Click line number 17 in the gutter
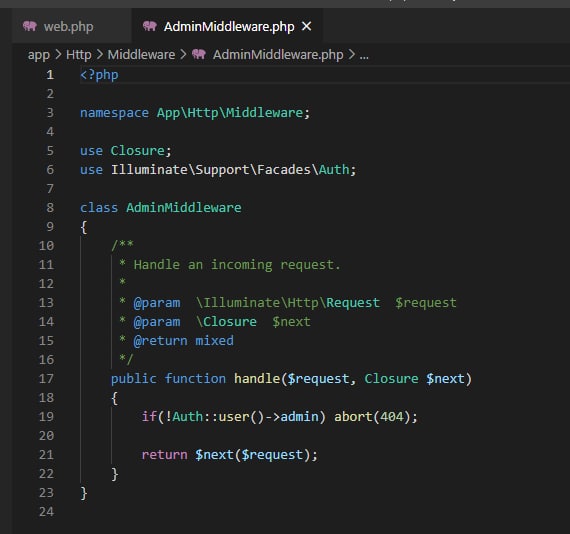This screenshot has width=570, height=534. (x=46, y=378)
